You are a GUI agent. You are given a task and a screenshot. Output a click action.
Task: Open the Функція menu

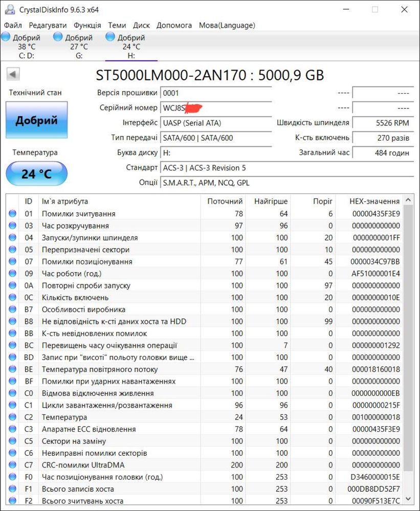click(87, 26)
